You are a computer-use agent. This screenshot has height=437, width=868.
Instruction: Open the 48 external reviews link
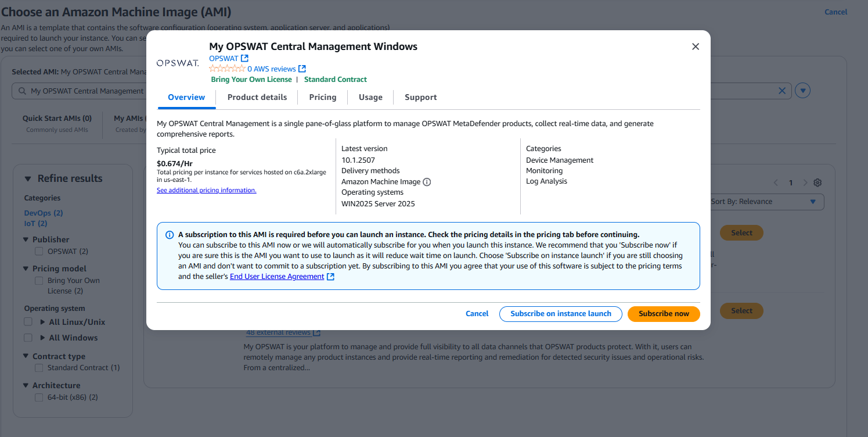click(278, 332)
